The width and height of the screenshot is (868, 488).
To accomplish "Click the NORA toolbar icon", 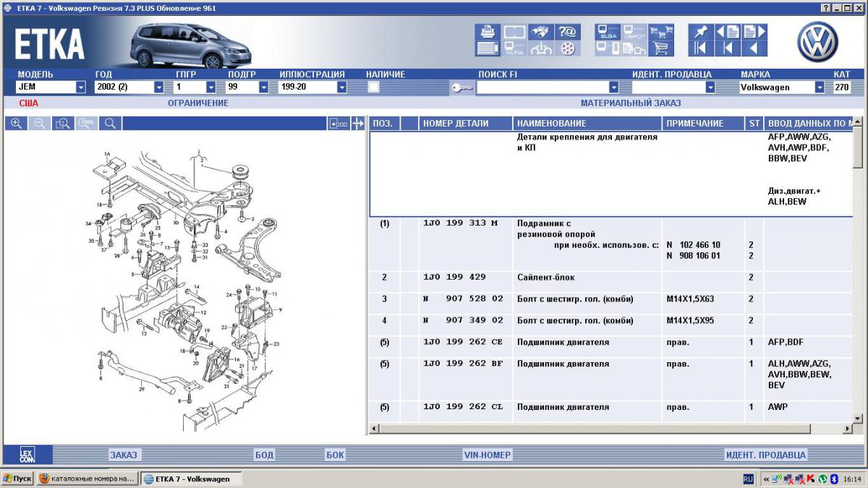I will (x=514, y=48).
